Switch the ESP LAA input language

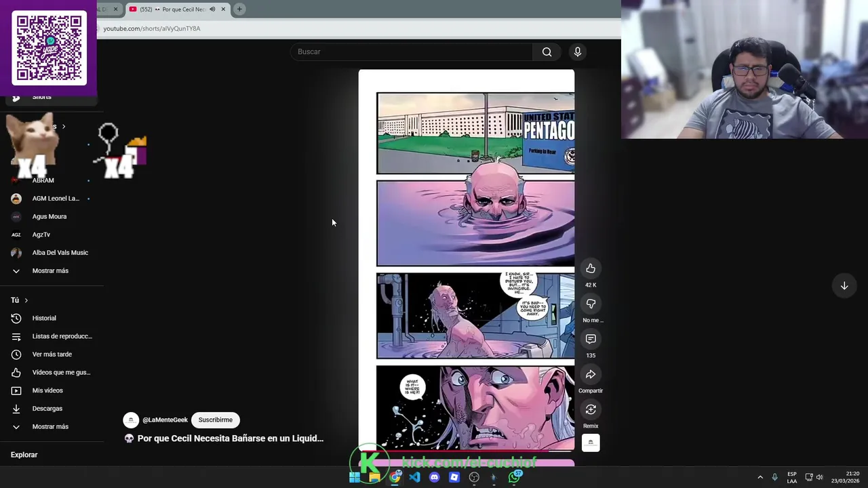point(792,477)
